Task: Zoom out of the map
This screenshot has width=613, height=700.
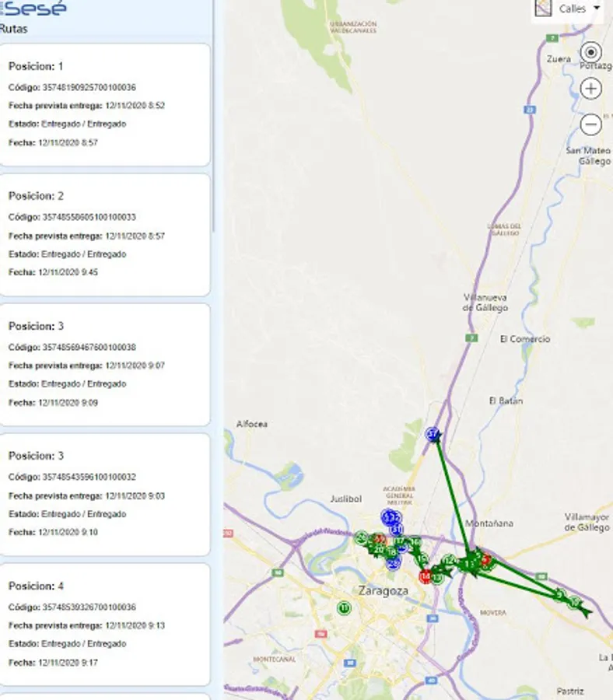Action: (590, 124)
